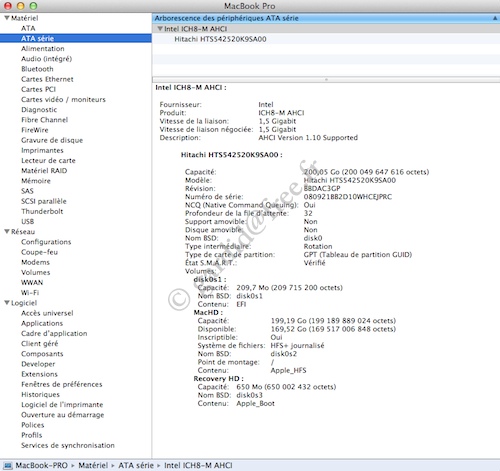The image size is (500, 471).
Task: Open Accès universel entry
Action: coord(47,313)
